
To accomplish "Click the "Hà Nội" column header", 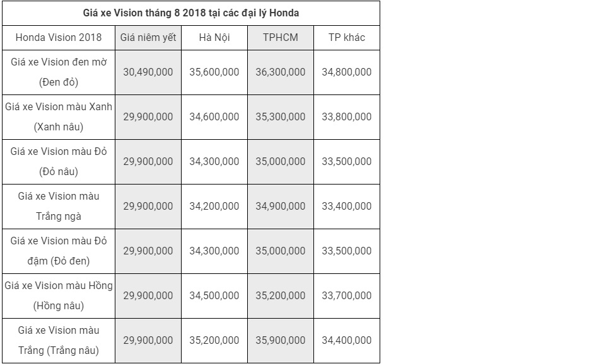I will tap(214, 37).
